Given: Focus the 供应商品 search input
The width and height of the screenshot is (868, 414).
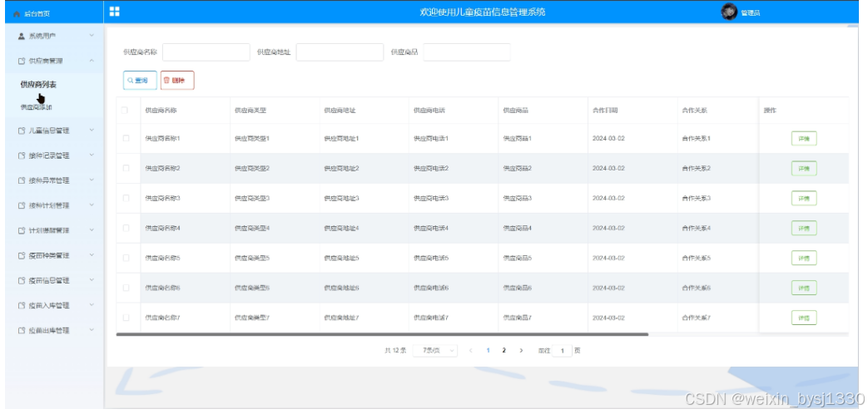Looking at the screenshot, I should tap(467, 52).
